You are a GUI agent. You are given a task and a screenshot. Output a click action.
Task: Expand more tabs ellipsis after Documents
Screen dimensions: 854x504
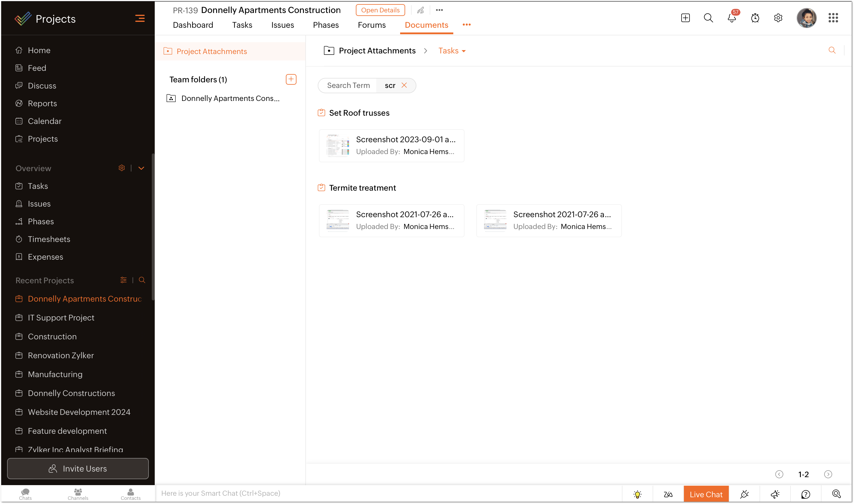(x=466, y=25)
